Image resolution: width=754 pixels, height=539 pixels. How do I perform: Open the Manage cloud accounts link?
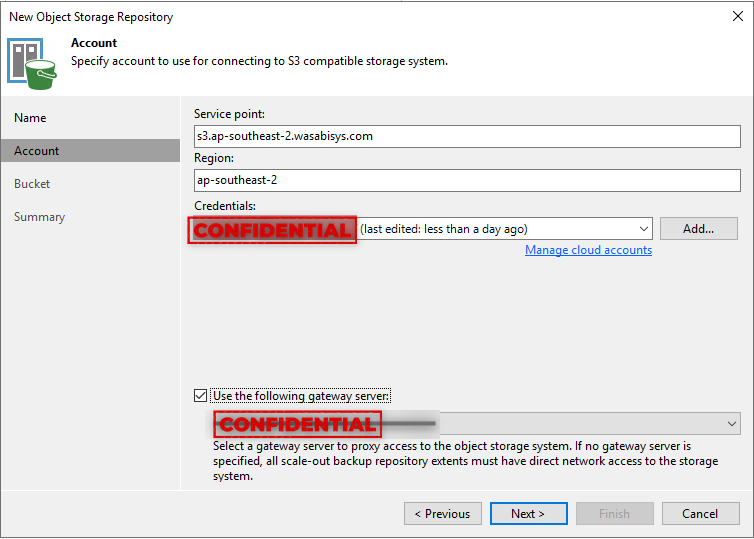588,250
